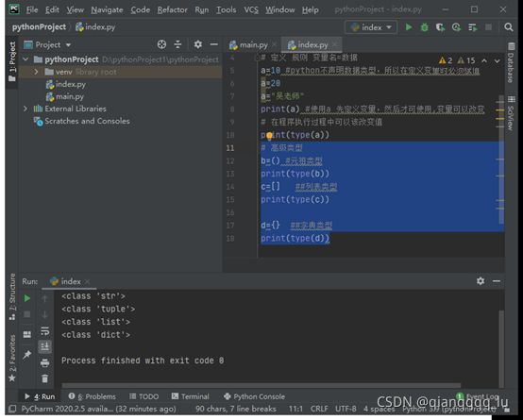The height and width of the screenshot is (420, 523).
Task: Click the Stop button in the top toolbar
Action: point(488,27)
